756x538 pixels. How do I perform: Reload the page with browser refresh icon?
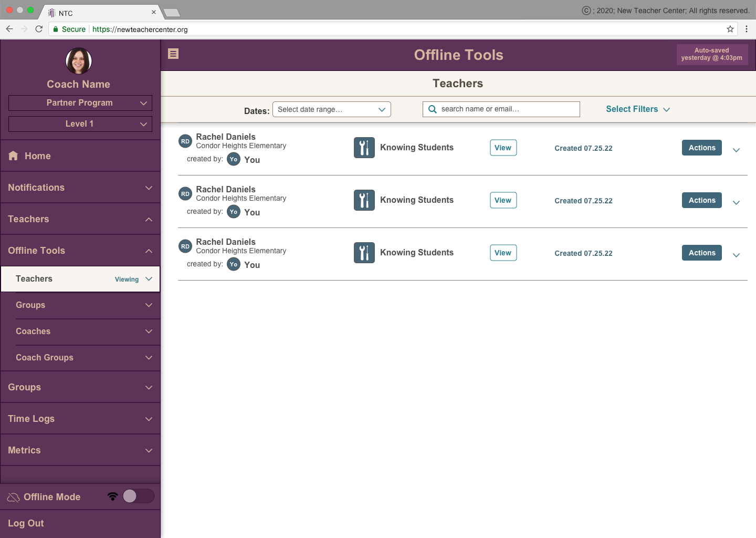(x=39, y=29)
